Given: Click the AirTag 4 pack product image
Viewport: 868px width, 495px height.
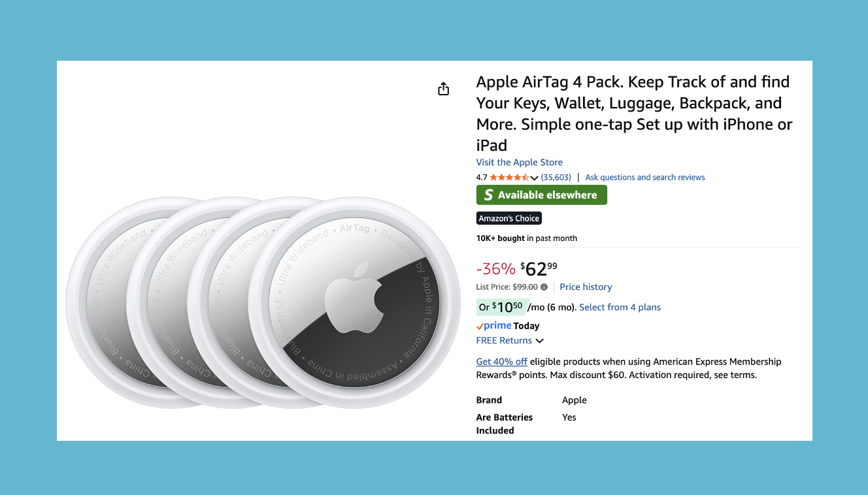Looking at the screenshot, I should point(262,302).
